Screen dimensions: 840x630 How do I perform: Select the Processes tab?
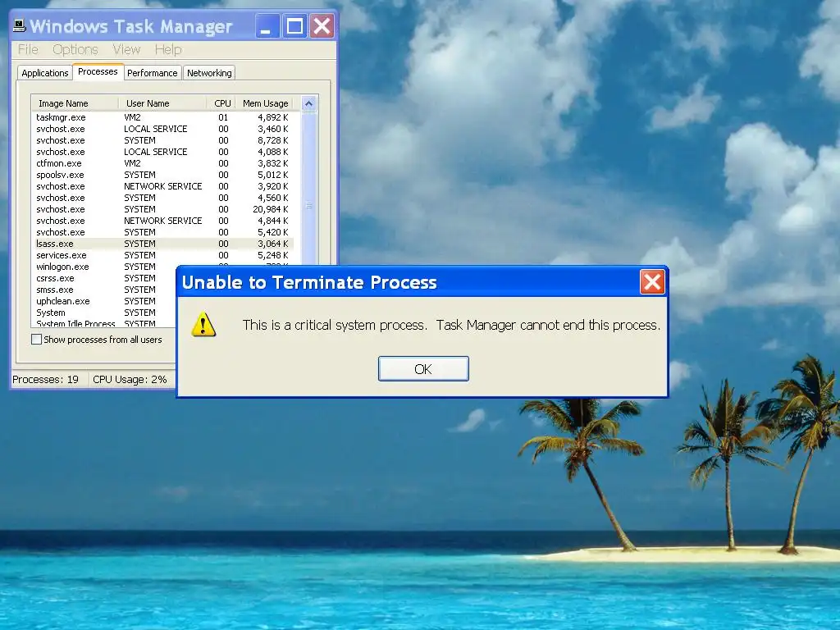[98, 71]
